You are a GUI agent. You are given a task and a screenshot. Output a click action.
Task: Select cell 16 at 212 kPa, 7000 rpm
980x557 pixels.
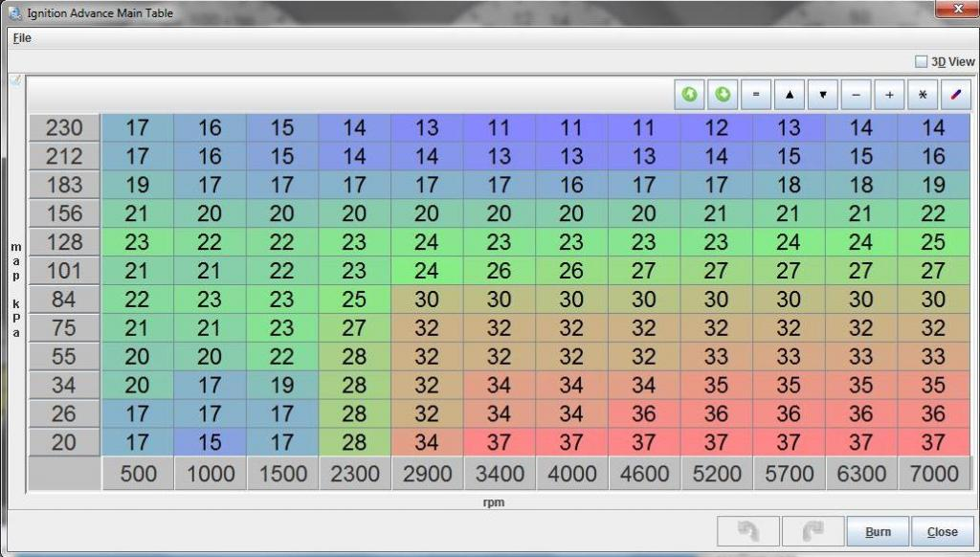click(x=934, y=156)
